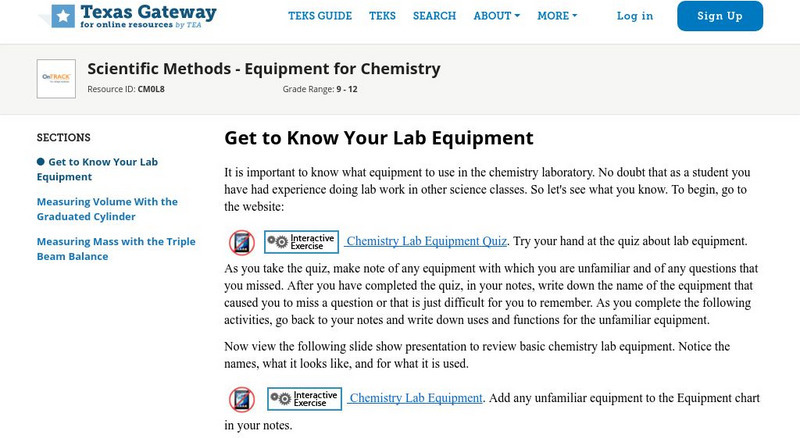Click the Log in link
Image resolution: width=800 pixels, height=438 pixels.
[x=635, y=16]
